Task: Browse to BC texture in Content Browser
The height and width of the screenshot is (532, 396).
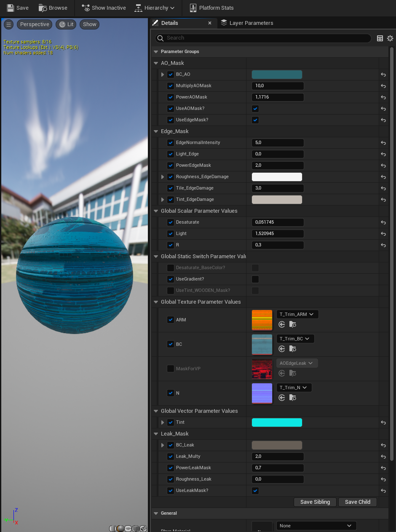Action: coord(293,349)
